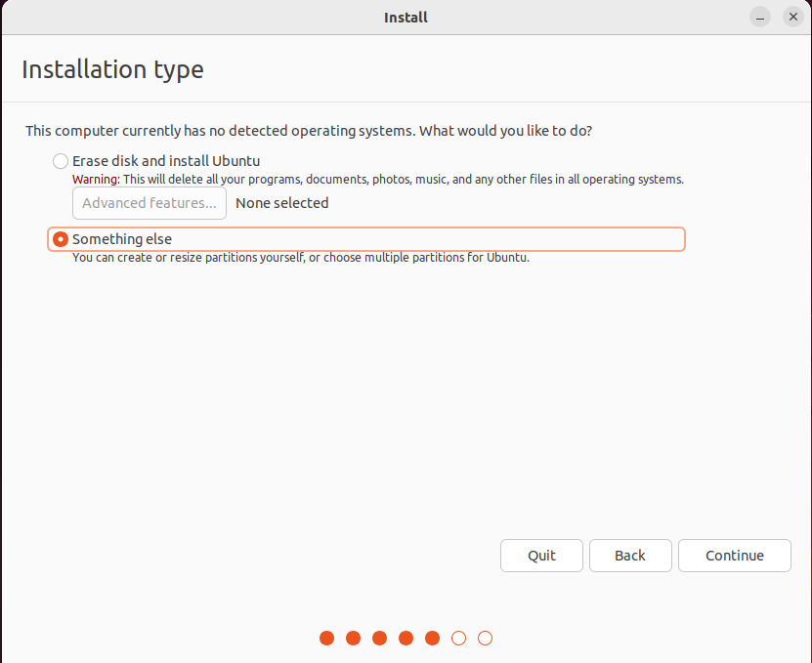Click the fifth filled progress dot
Viewport: 812px width, 663px height.
433,639
